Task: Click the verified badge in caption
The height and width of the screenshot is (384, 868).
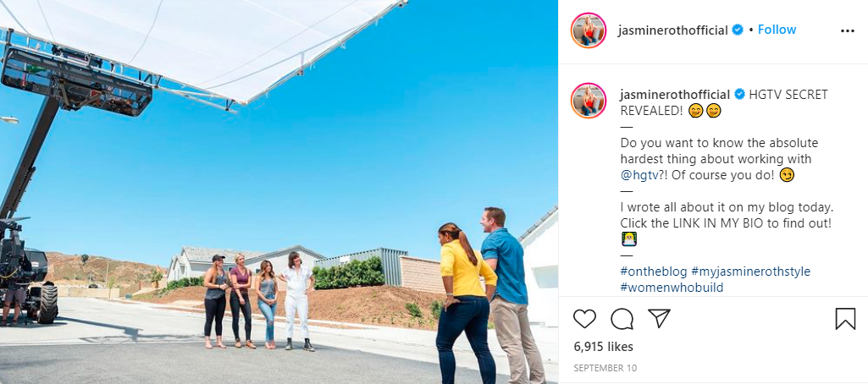Action: pyautogui.click(x=739, y=95)
